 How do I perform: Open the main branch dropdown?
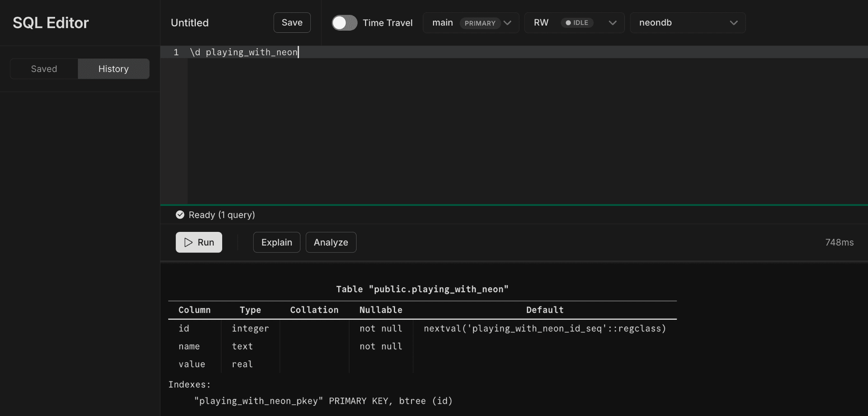471,23
